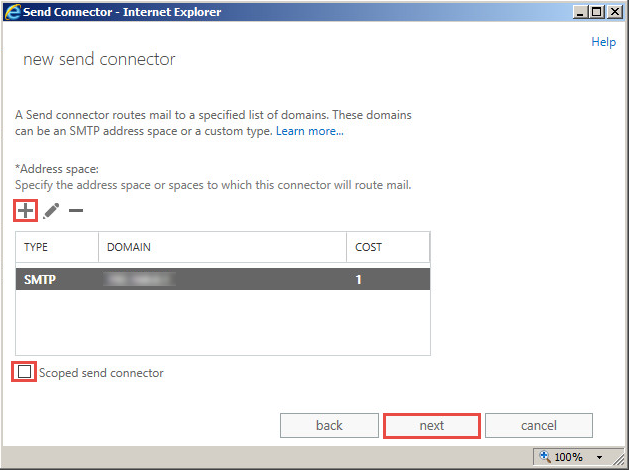Click the add address space plus icon
The width and height of the screenshot is (629, 470).
(24, 211)
